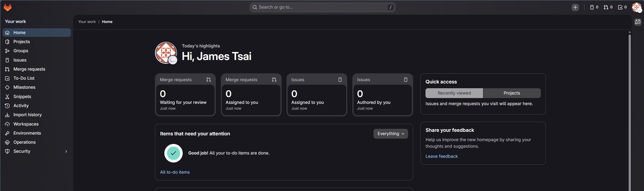Click the user avatar in top bar
Viewport: 644px width, 191px height.
pyautogui.click(x=636, y=7)
